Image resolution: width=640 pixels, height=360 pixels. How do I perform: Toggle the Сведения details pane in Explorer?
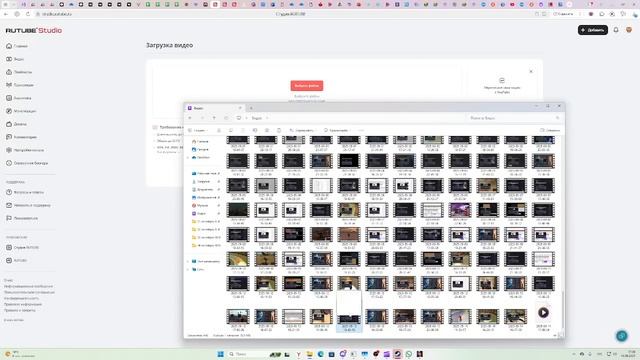pyautogui.click(x=550, y=130)
